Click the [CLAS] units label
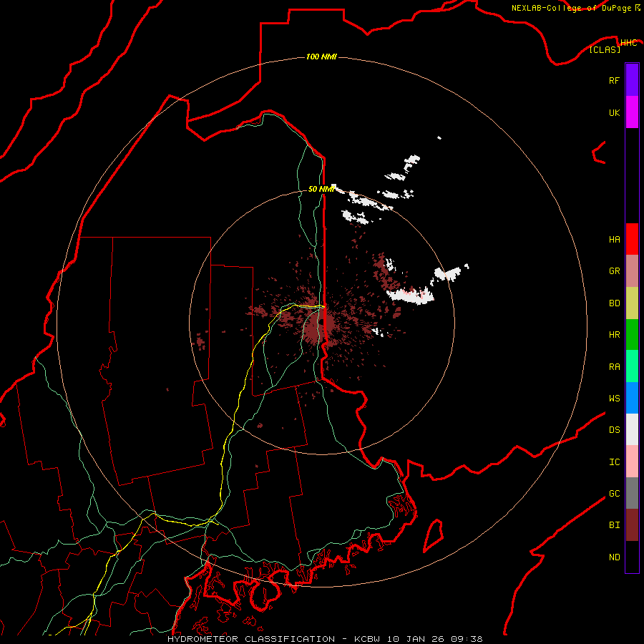Viewport: 644px width, 644px height. (x=605, y=49)
